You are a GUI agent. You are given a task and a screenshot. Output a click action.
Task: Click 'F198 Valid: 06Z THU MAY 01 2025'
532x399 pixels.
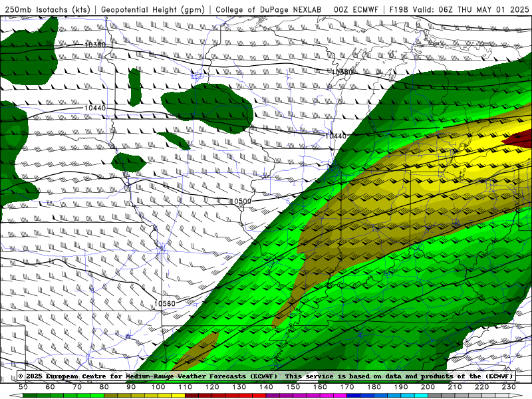(459, 9)
